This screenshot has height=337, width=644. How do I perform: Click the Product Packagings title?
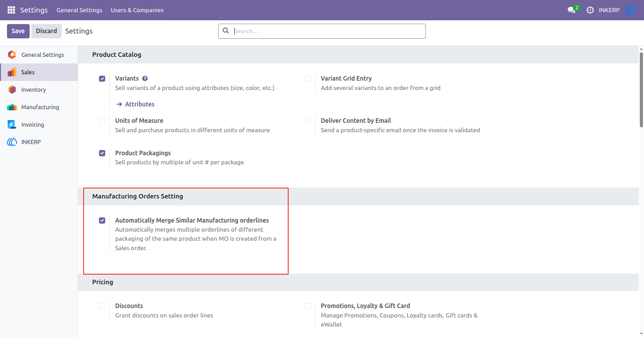pos(143,153)
